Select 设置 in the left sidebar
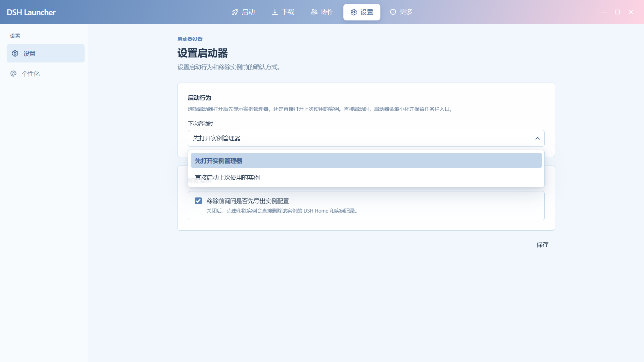This screenshot has width=644, height=362. (46, 53)
